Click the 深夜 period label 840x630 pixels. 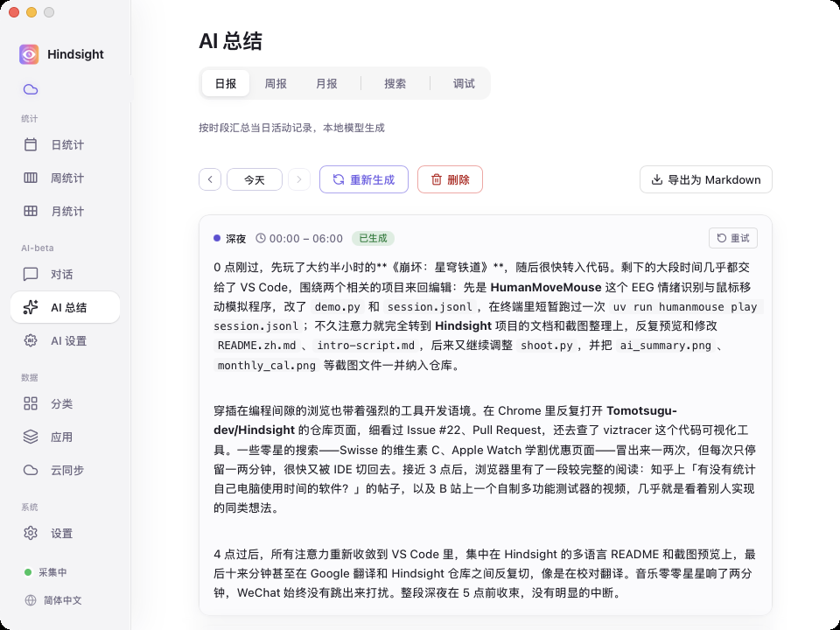pos(235,238)
